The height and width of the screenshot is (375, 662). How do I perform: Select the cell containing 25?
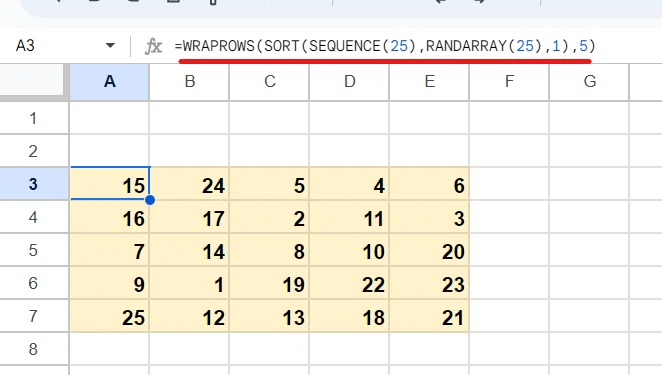[x=110, y=315]
